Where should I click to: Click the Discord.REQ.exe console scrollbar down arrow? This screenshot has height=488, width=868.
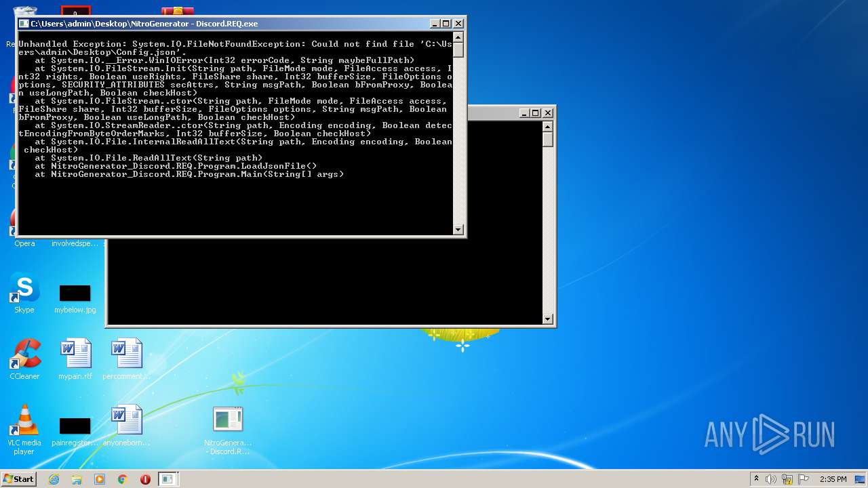click(458, 230)
